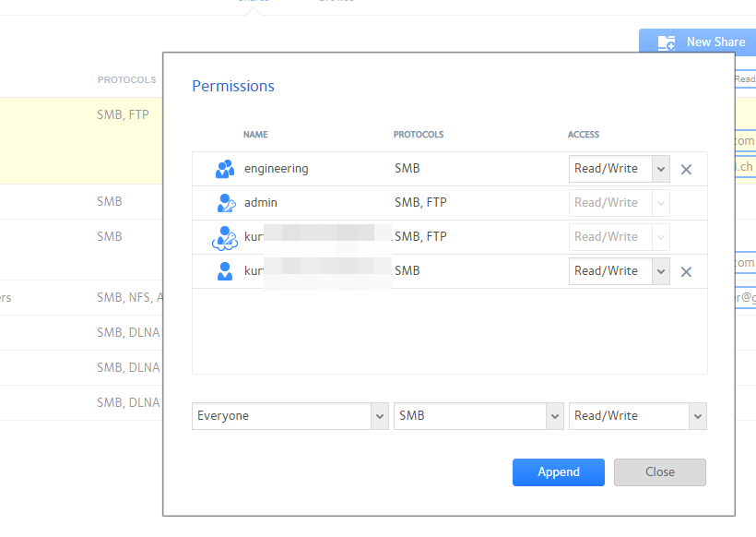Open the admin Read/Write access dropdown
Viewport: 756px width, 537px height.
(x=619, y=203)
